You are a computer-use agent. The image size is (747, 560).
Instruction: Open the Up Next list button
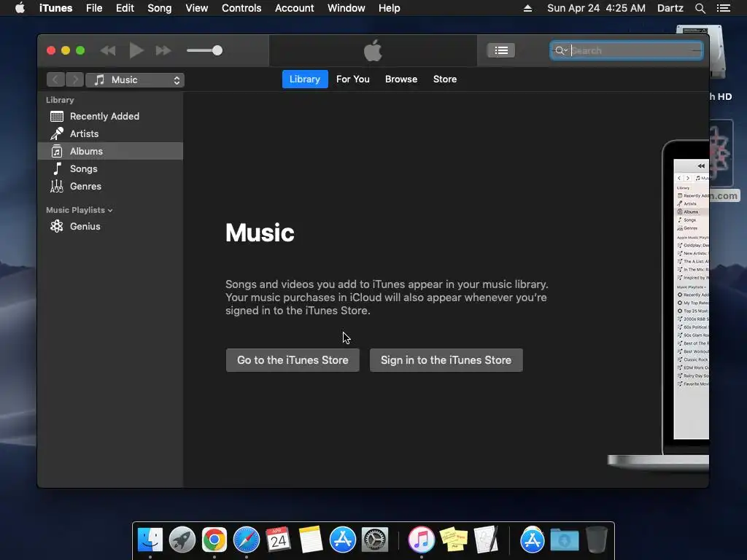click(500, 50)
